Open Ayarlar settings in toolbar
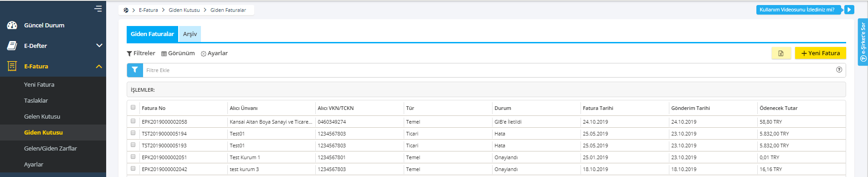This screenshot has height=177, width=868. point(214,53)
